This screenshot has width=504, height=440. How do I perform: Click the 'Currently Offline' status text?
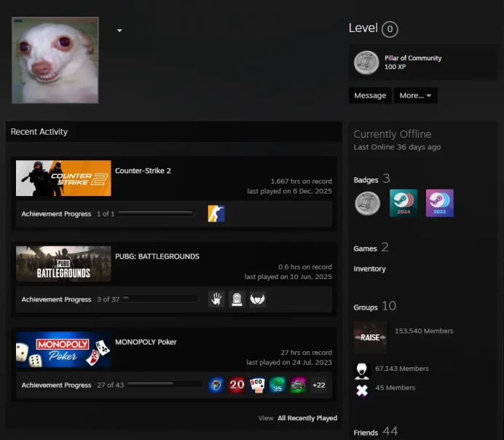click(x=393, y=134)
